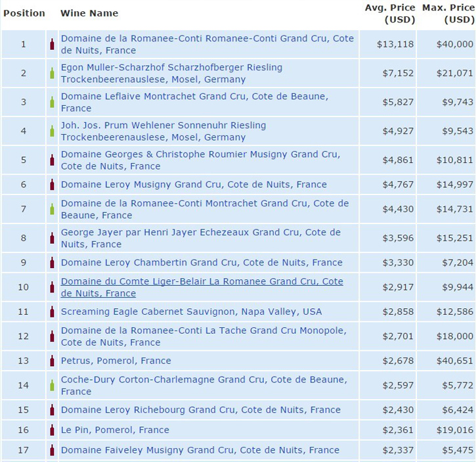Click red wine bottle icon in row 1
476x462 pixels.
[52, 45]
